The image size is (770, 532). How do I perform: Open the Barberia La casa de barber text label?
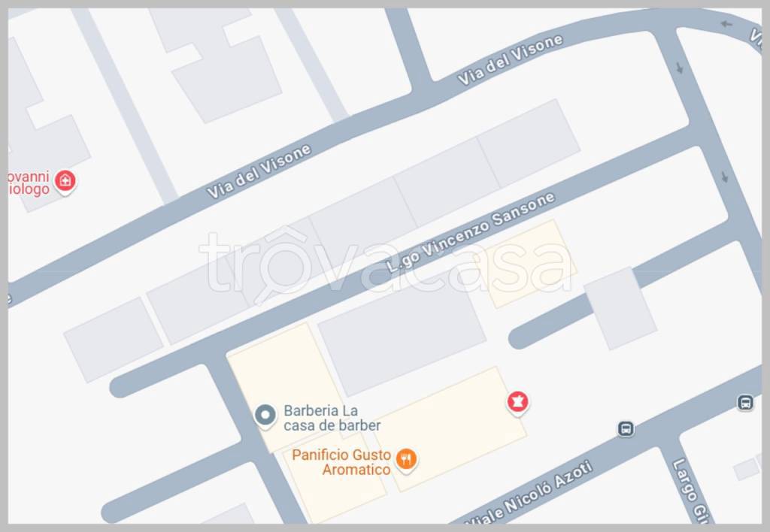tap(332, 418)
